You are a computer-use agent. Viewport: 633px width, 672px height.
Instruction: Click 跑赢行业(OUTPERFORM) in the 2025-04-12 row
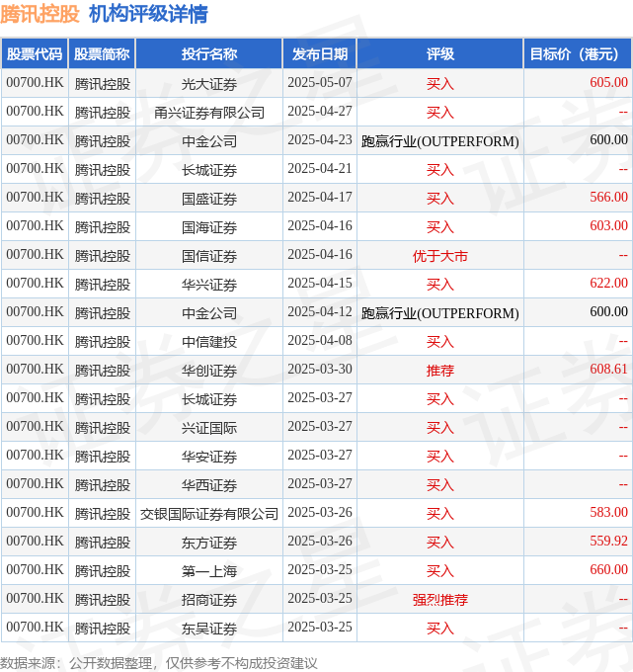pyautogui.click(x=439, y=313)
